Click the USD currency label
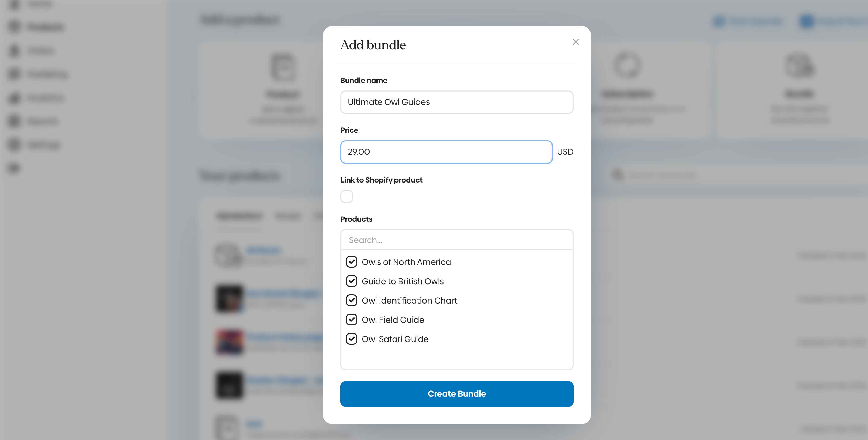The image size is (868, 440). coord(565,152)
